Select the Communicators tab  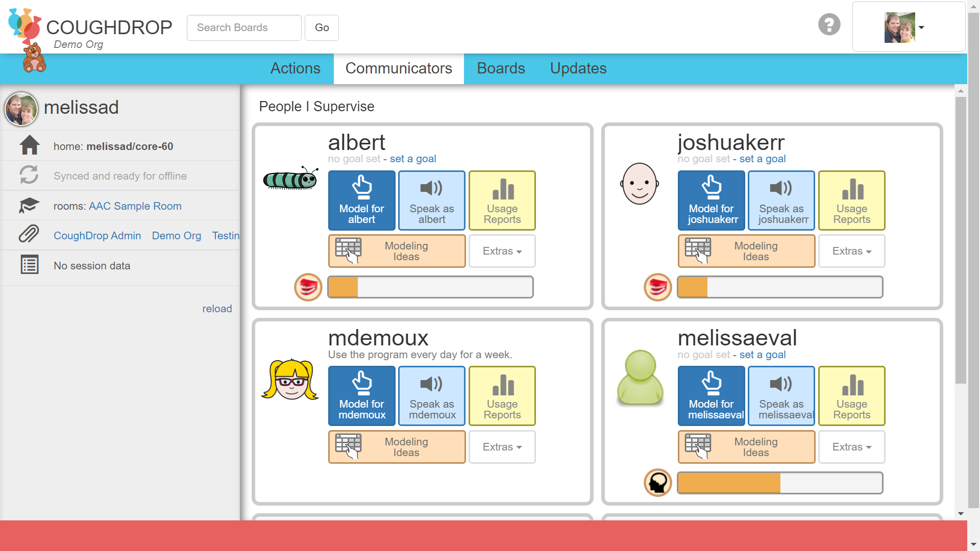click(399, 68)
